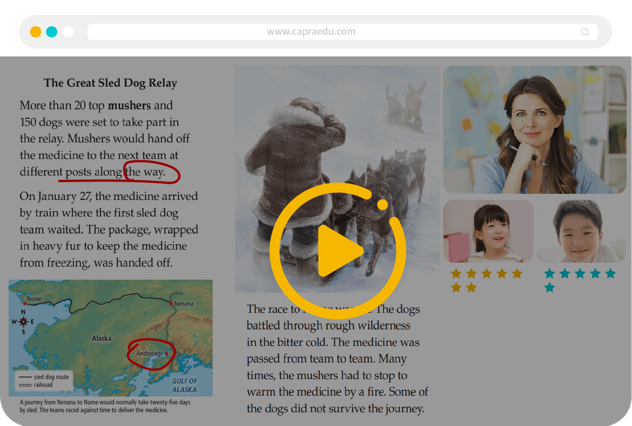
Task: Click the map caption "A journey from Nenana to Nome"
Action: click(x=105, y=406)
